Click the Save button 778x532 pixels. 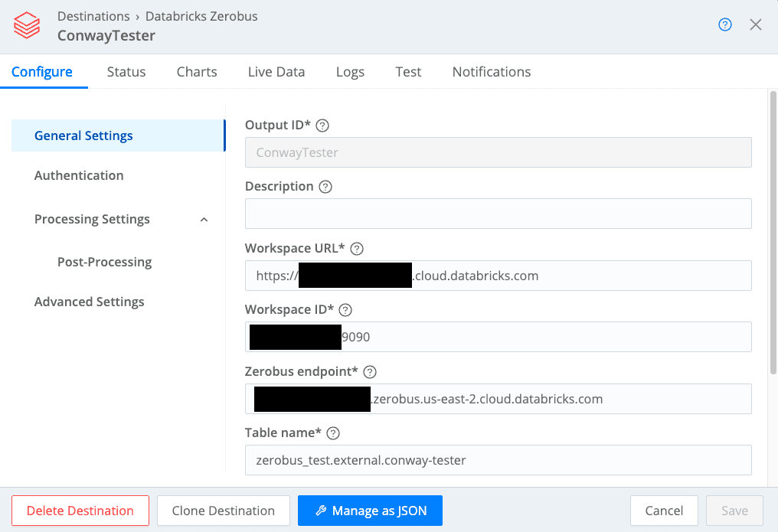tap(734, 511)
